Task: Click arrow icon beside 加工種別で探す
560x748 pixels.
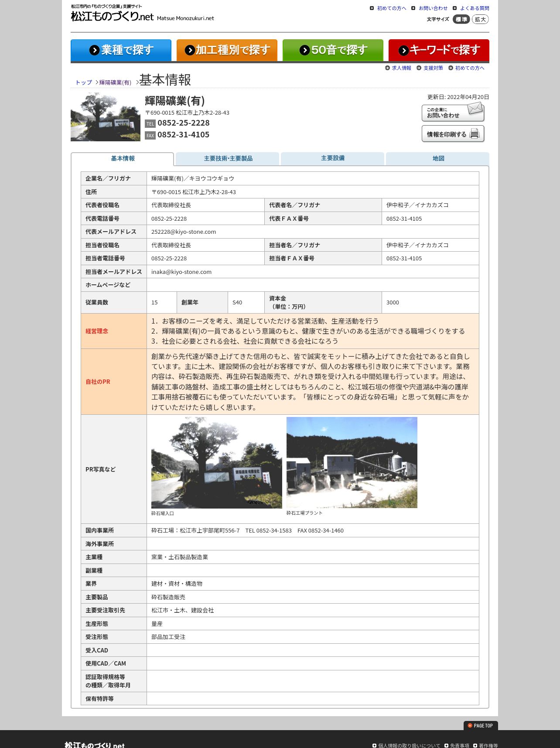Action: click(x=190, y=50)
